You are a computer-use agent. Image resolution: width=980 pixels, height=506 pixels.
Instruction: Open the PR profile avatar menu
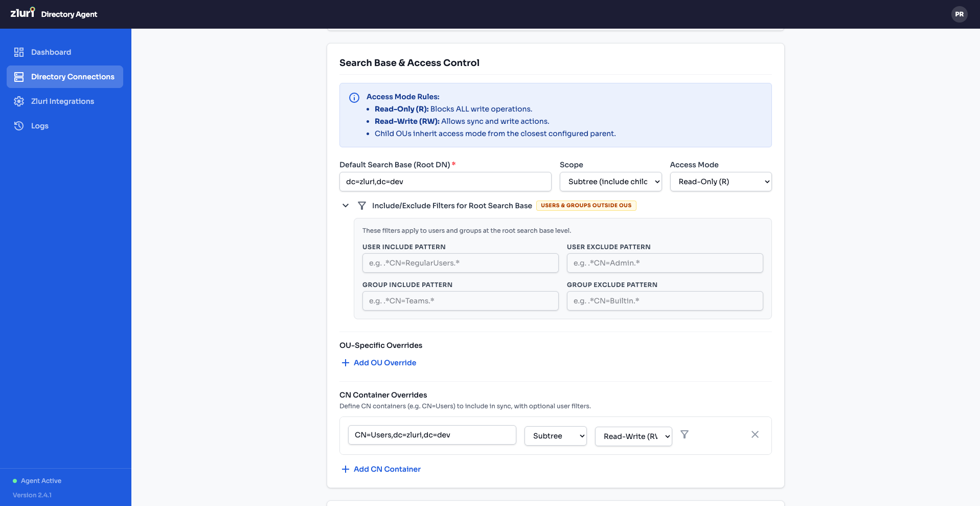coord(959,14)
